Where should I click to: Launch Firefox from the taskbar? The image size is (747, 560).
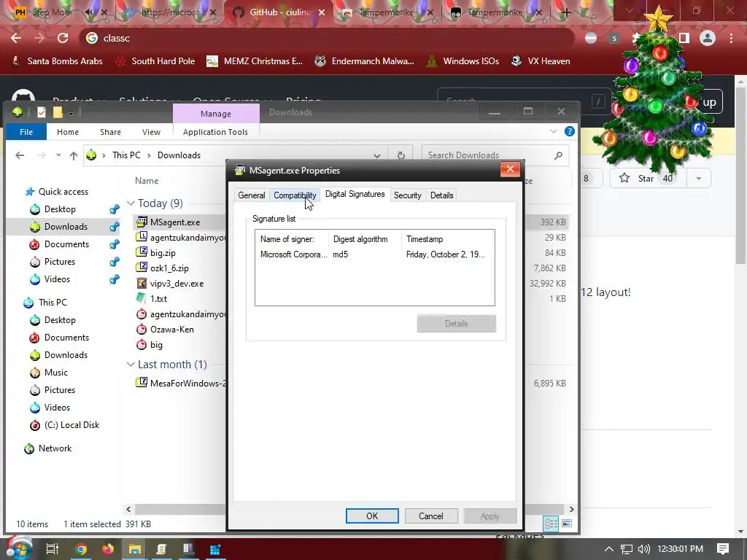point(108,549)
